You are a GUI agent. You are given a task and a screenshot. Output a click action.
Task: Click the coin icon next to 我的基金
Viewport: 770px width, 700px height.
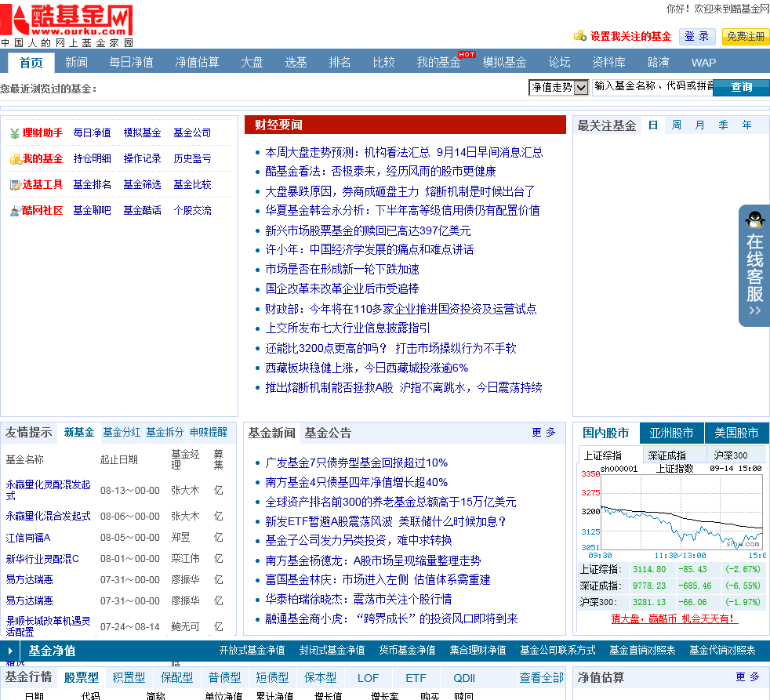click(15, 159)
